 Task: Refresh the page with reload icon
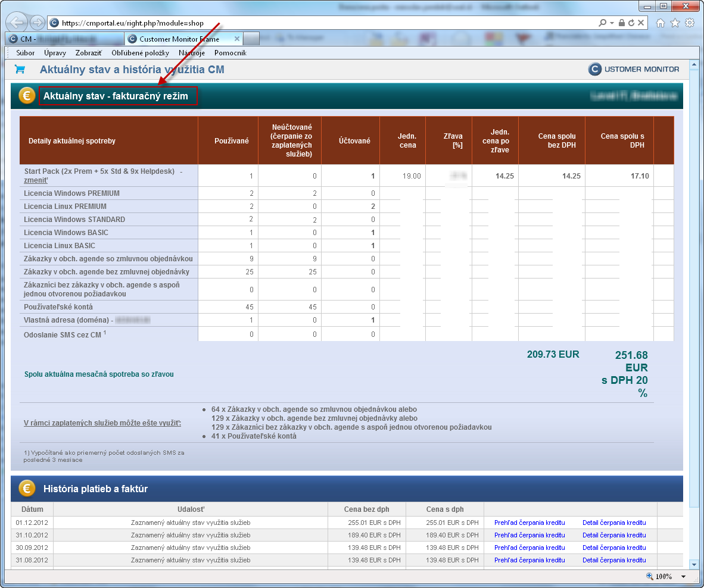631,23
